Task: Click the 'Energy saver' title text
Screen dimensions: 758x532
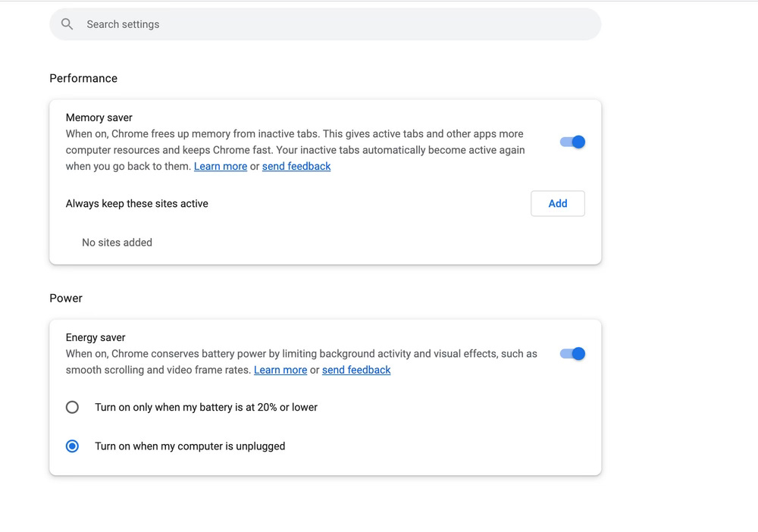Action: tap(96, 337)
